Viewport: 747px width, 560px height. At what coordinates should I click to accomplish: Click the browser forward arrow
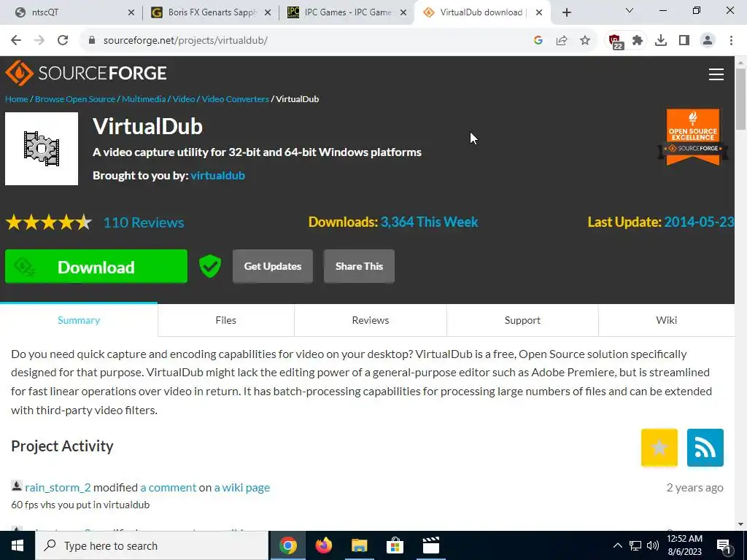point(39,41)
